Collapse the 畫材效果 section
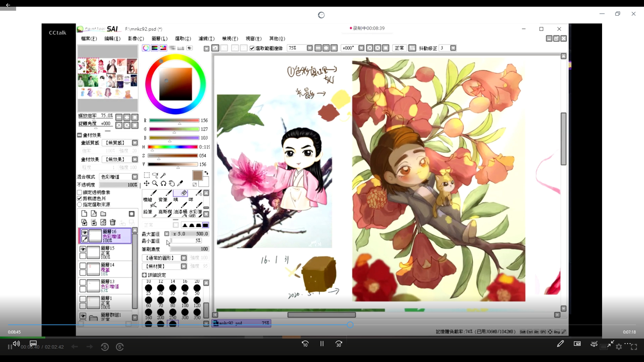Image resolution: width=644 pixels, height=362 pixels. pos(79,135)
